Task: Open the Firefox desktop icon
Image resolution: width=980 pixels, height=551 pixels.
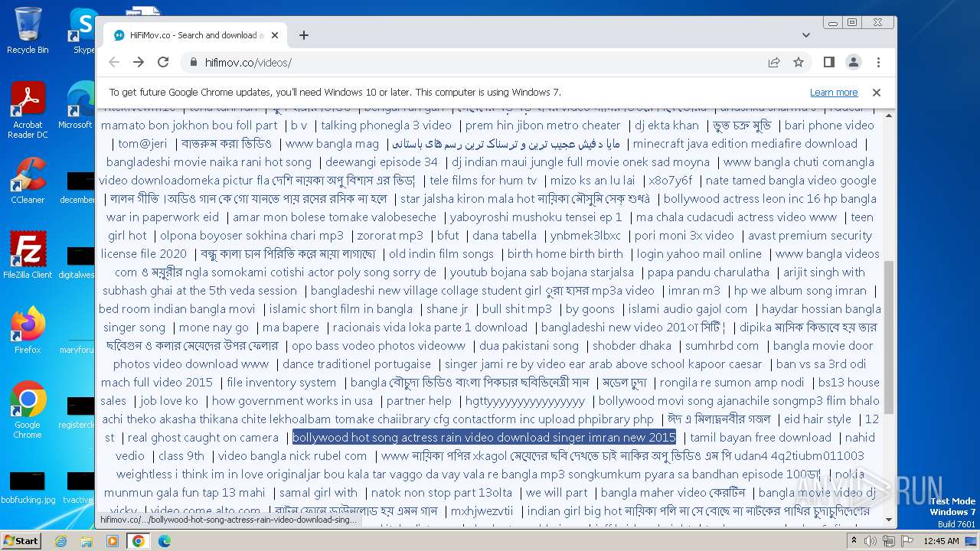Action: [x=28, y=331]
